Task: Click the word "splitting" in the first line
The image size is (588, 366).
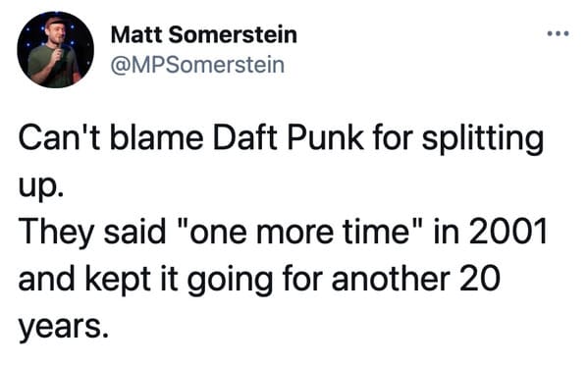Action: (483, 139)
